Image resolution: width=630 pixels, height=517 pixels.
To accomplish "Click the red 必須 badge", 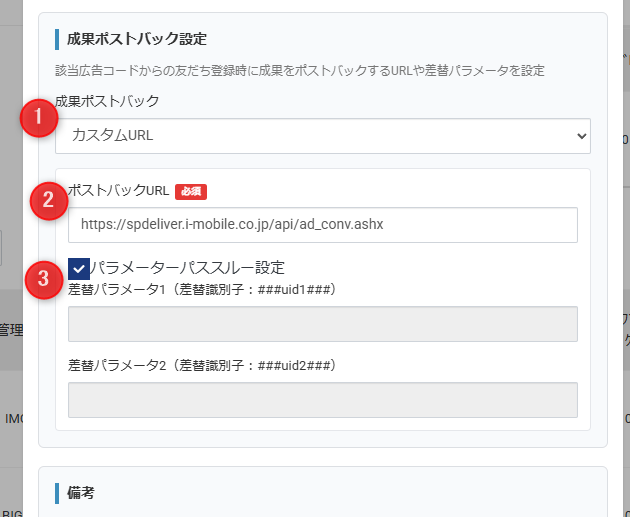I will 191,192.
